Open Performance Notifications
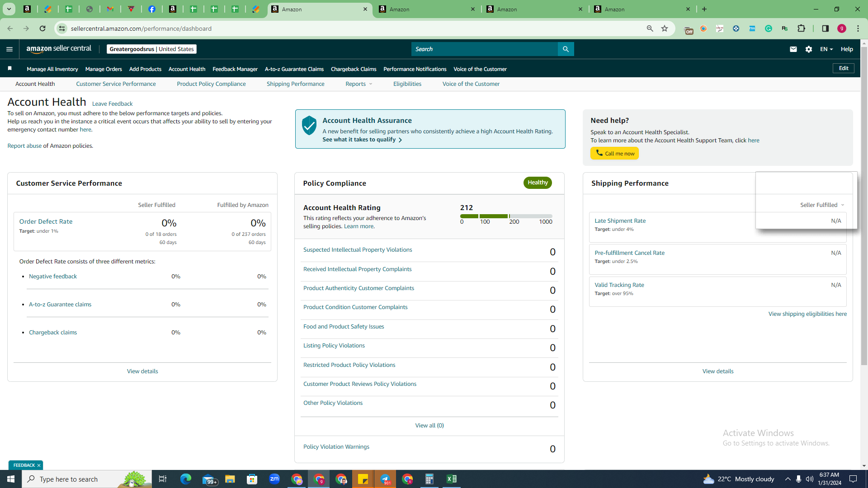Screen dimensions: 868x488 (415, 69)
